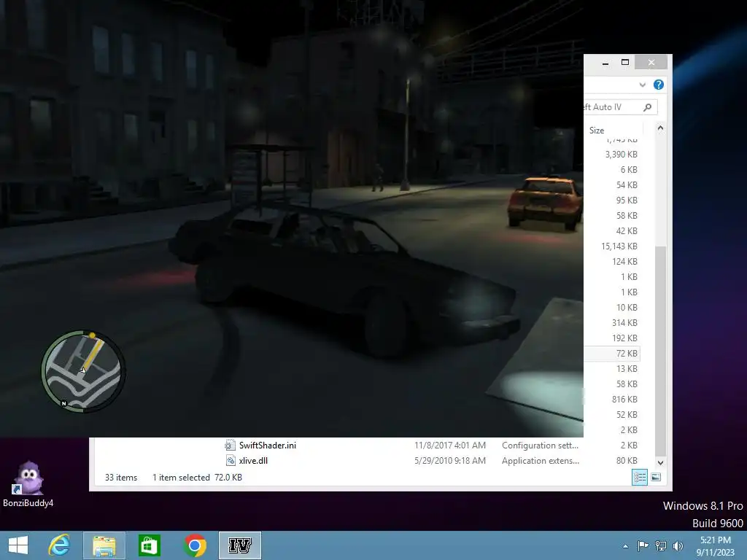
Task: Minimize the Explorer window
Action: (605, 63)
